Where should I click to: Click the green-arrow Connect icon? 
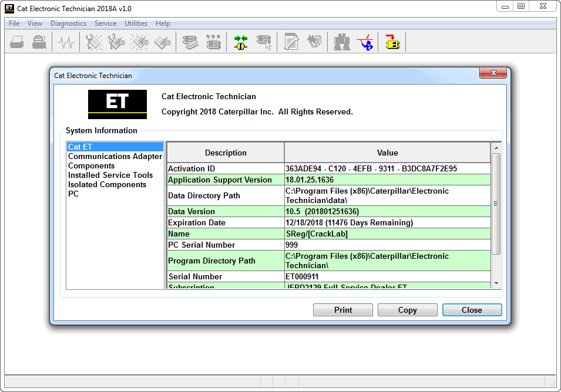[x=241, y=42]
